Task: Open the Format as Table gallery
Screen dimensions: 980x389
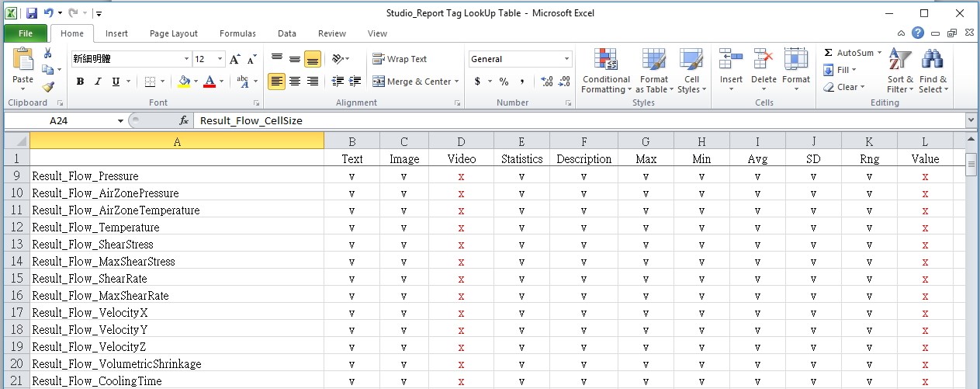Action: pyautogui.click(x=654, y=71)
